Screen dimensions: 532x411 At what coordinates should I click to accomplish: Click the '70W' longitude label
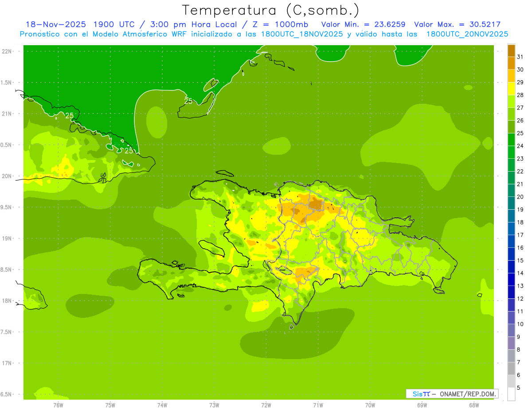(x=370, y=405)
